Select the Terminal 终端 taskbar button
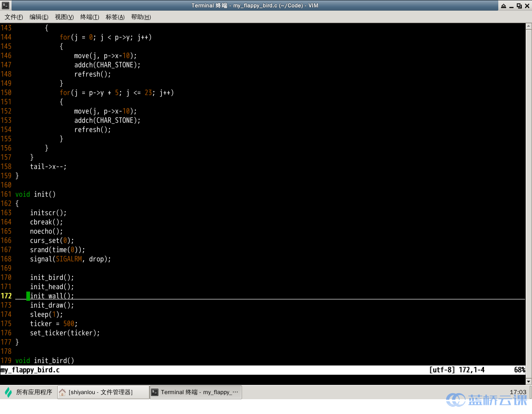This screenshot has width=532, height=414. tap(196, 392)
